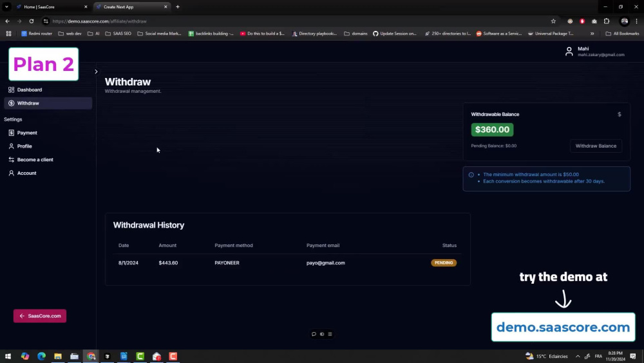644x363 pixels.
Task: Click the PAYONEER payment method cell
Action: pos(227,262)
